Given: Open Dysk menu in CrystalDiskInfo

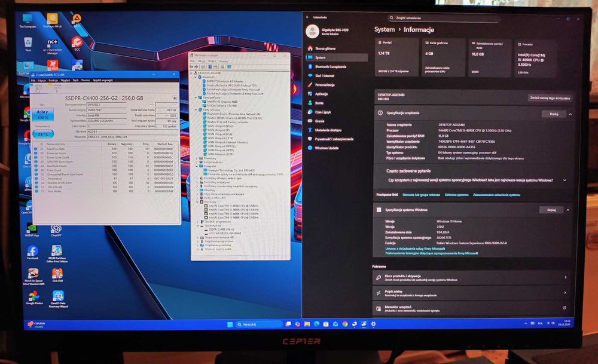Looking at the screenshot, I should tap(75, 81).
